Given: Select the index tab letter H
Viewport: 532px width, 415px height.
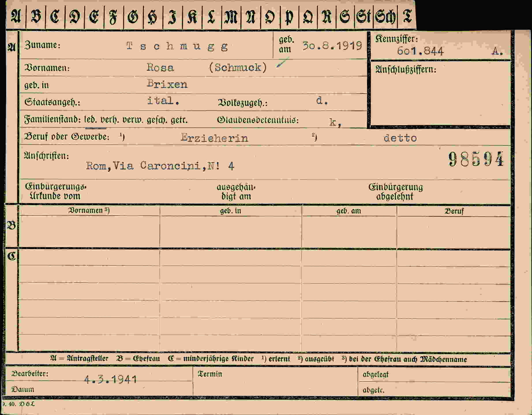Looking at the screenshot, I should pos(153,17).
